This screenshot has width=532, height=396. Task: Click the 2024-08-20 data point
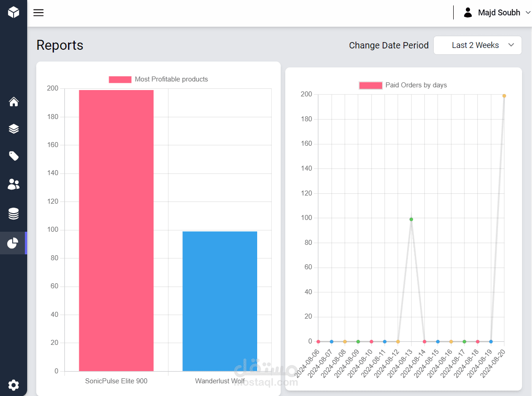(504, 96)
